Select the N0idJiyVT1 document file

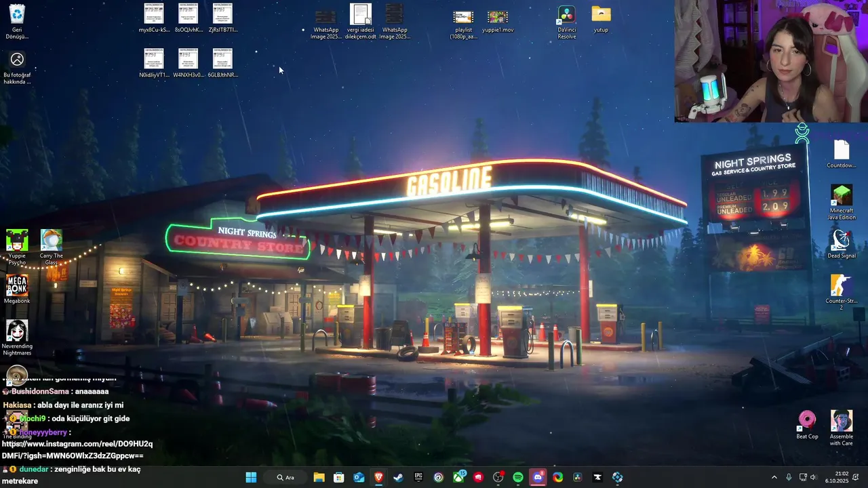coord(154,63)
